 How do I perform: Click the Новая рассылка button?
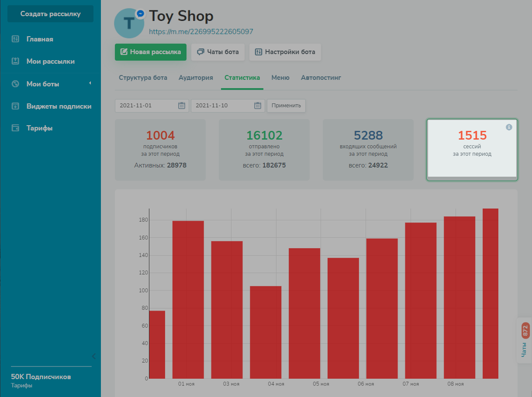point(151,52)
